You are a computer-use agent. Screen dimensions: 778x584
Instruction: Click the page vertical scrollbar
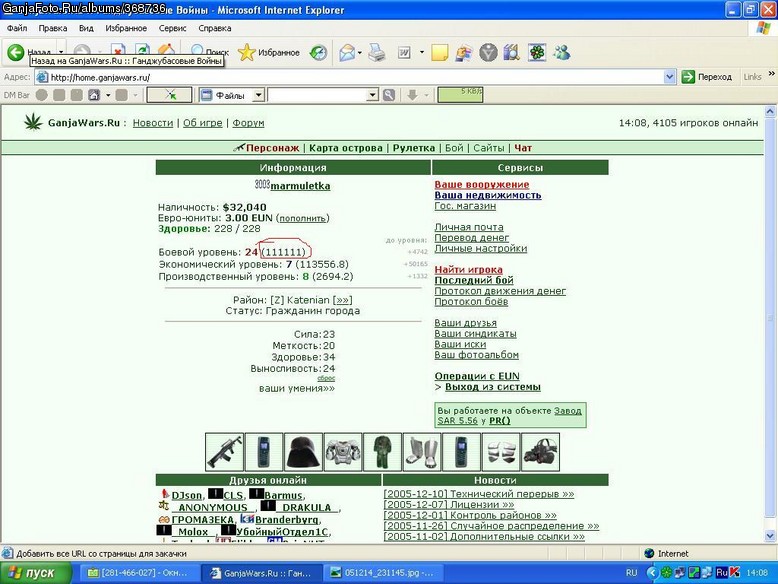[770, 318]
